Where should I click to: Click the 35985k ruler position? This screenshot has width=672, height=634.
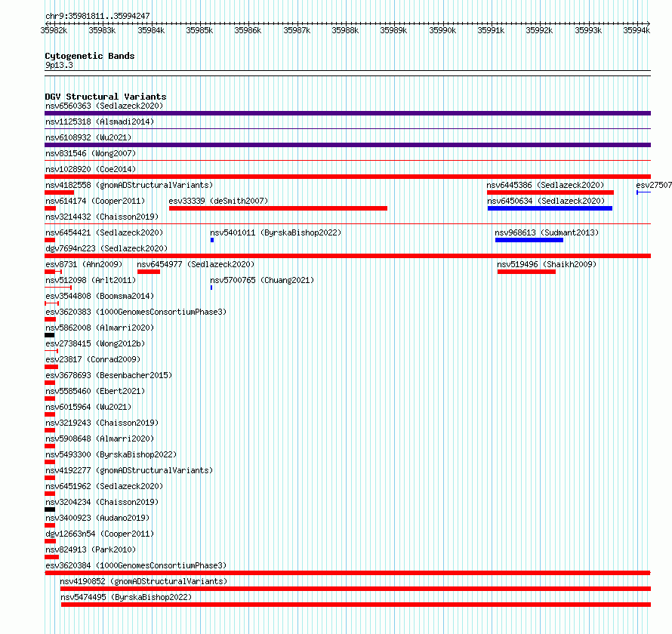199,30
